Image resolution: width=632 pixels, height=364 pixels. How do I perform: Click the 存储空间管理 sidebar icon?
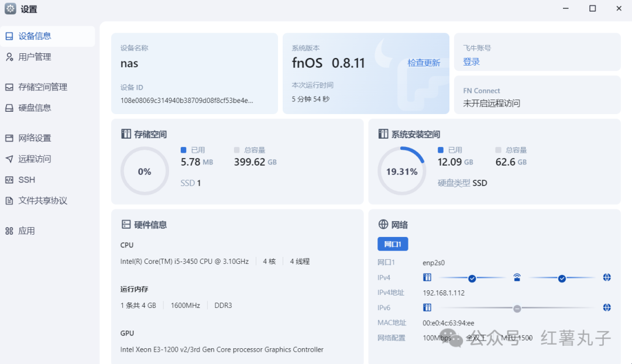pos(9,87)
